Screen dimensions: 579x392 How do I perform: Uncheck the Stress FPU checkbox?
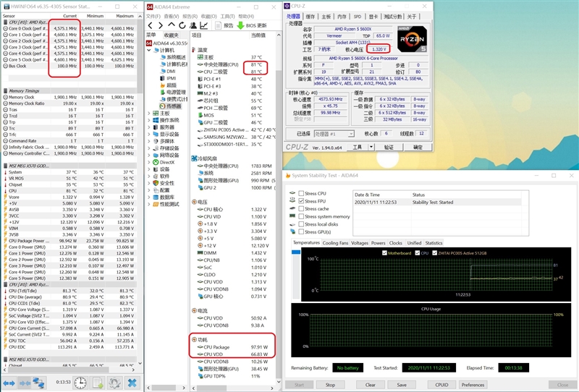[x=301, y=201]
